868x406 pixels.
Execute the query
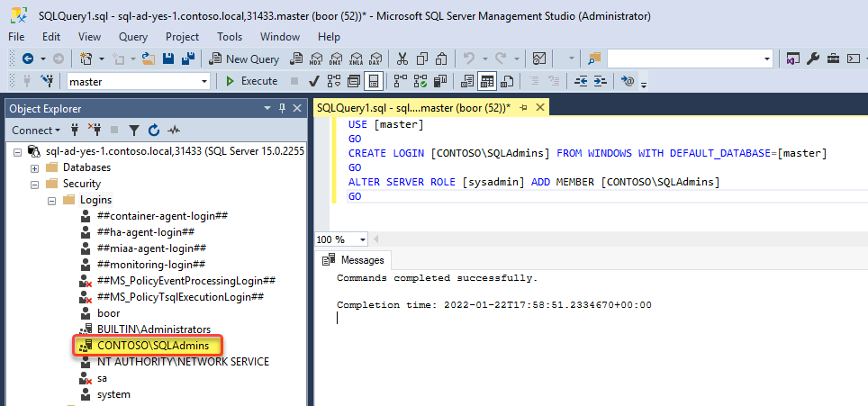[252, 81]
